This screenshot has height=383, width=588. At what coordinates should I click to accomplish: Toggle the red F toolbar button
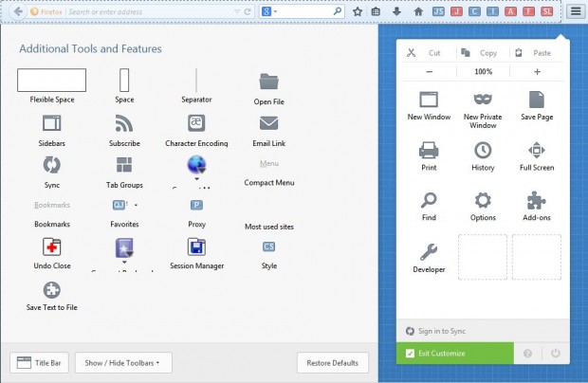click(528, 11)
